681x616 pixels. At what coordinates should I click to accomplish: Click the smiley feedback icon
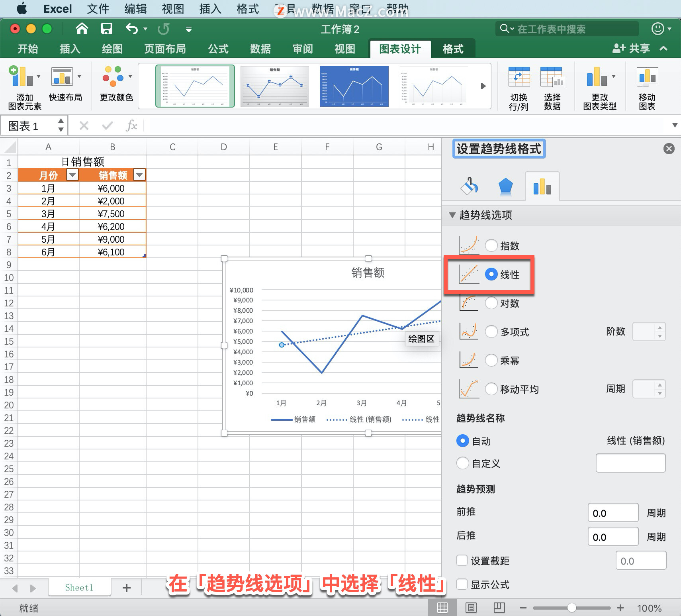658,29
